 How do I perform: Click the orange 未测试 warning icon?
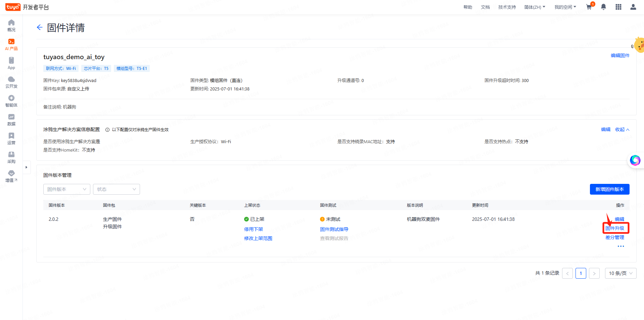pos(322,219)
